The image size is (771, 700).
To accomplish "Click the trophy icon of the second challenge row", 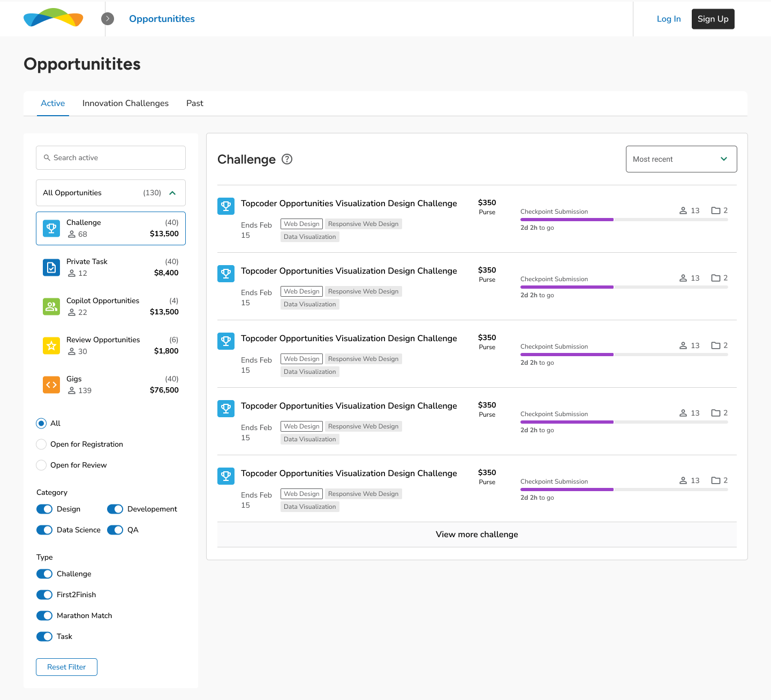I will pyautogui.click(x=226, y=274).
